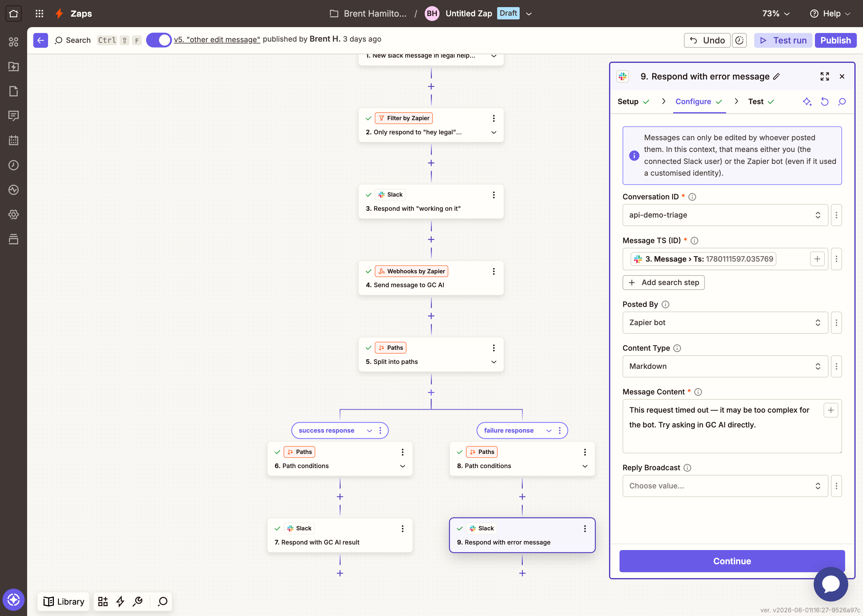Open the settings gear in left sidebar

14,214
